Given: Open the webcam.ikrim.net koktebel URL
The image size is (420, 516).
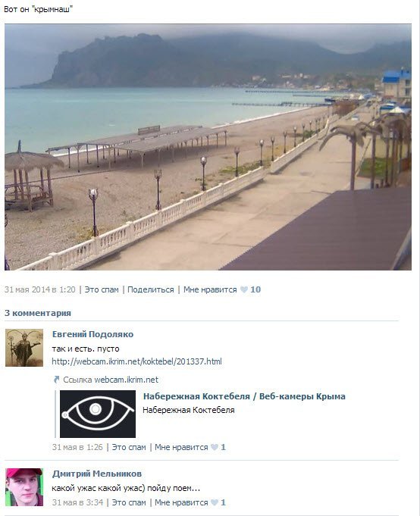Looking at the screenshot, I should tap(137, 361).
